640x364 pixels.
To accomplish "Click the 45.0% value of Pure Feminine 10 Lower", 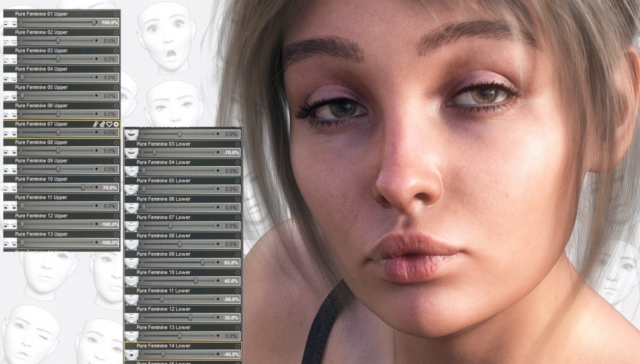I will click(231, 281).
